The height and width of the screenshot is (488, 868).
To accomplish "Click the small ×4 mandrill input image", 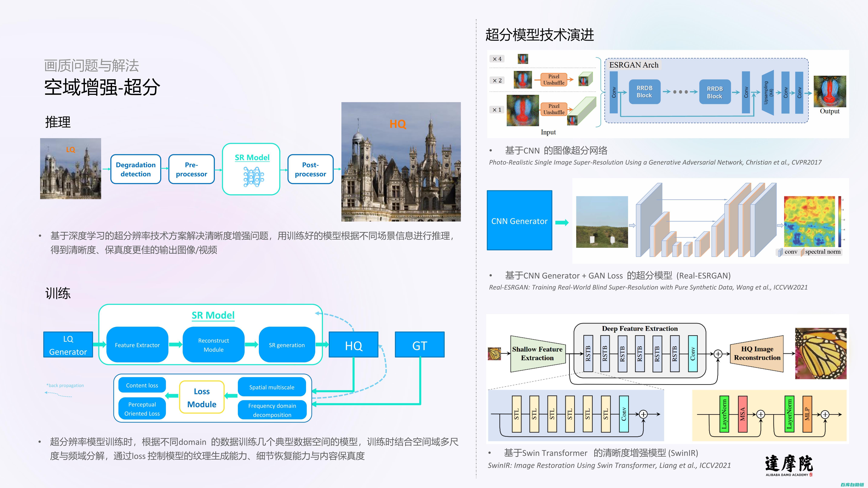I will coord(523,59).
